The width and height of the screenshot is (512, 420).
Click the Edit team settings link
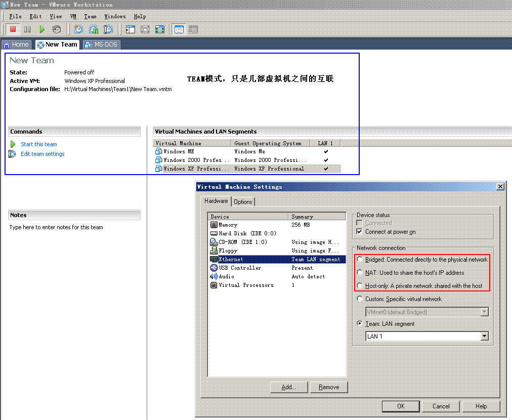tap(43, 154)
